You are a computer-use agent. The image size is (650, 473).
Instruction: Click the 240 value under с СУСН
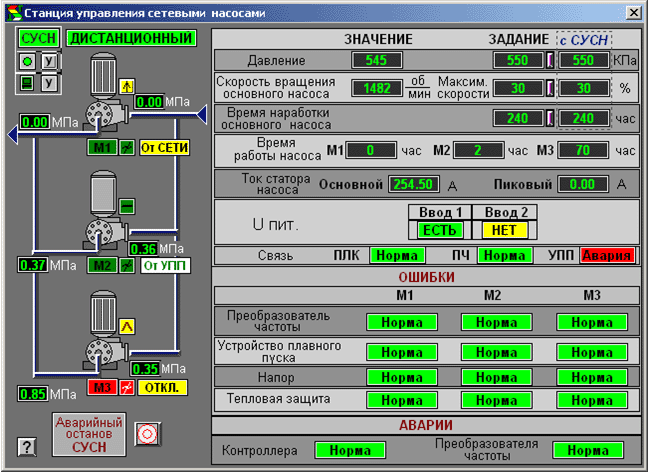click(x=584, y=119)
